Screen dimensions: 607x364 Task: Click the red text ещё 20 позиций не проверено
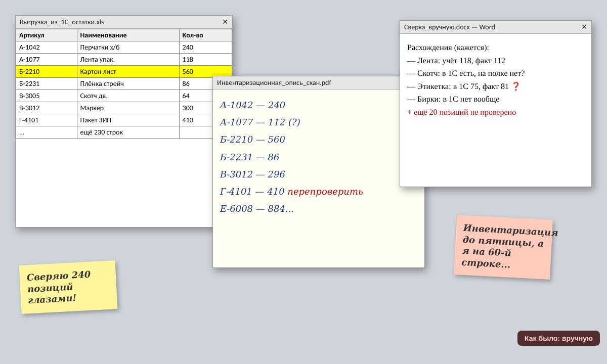[461, 112]
